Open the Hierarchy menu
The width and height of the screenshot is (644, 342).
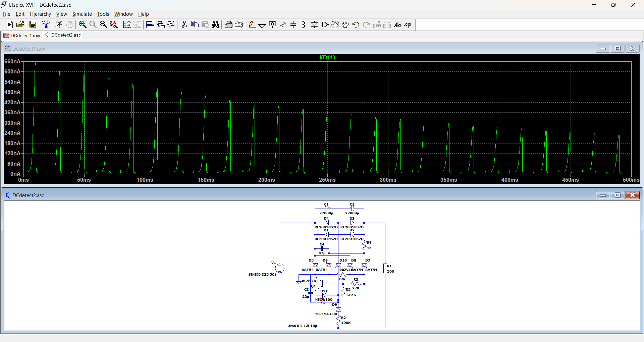tap(40, 14)
